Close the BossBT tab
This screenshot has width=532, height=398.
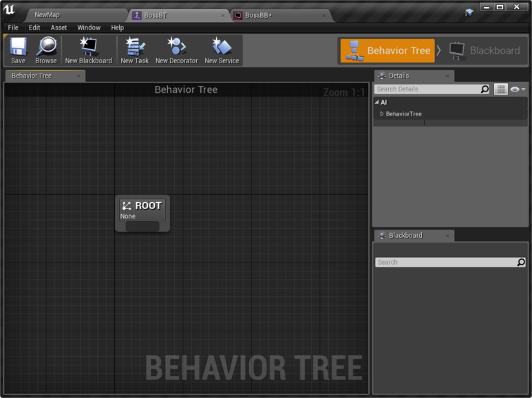click(223, 15)
